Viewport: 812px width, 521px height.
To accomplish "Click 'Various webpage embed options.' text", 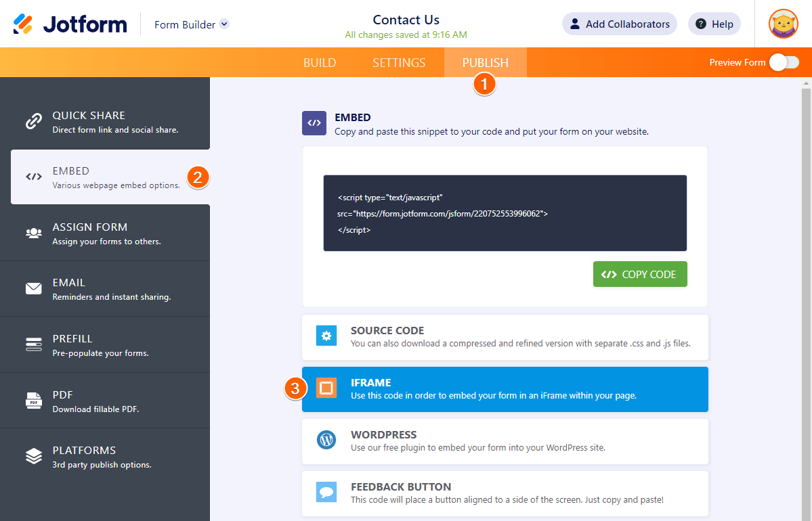I will (116, 185).
